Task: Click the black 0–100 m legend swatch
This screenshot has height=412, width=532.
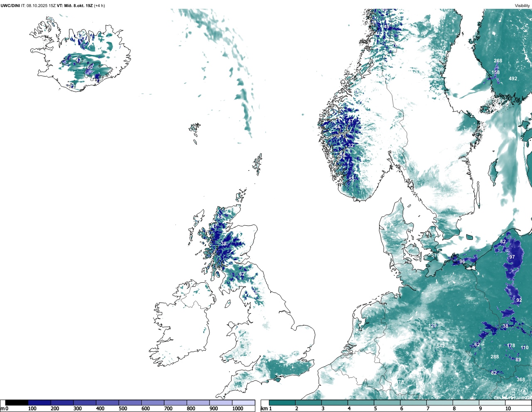Action: (17, 403)
